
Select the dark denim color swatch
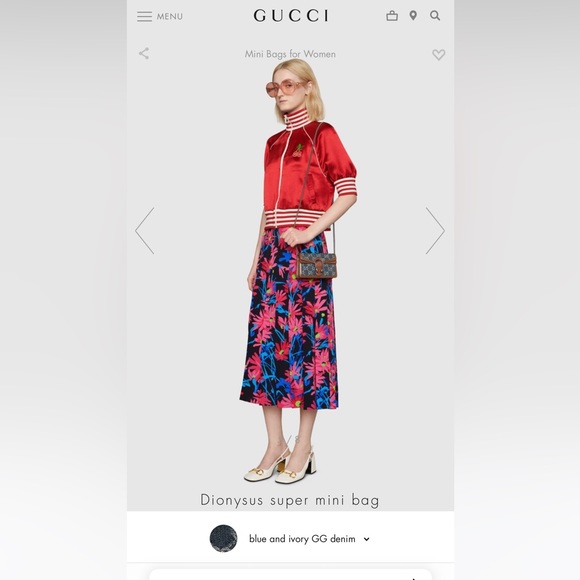[x=223, y=539]
